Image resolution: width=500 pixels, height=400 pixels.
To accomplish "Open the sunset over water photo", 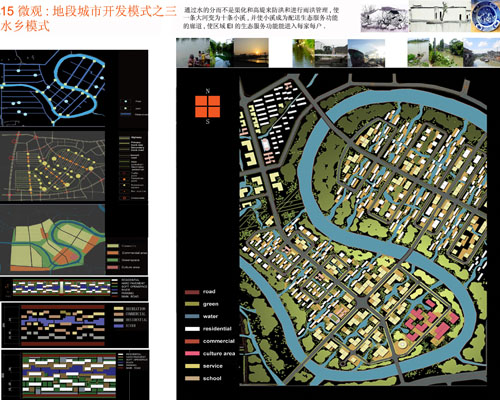I will [251, 52].
